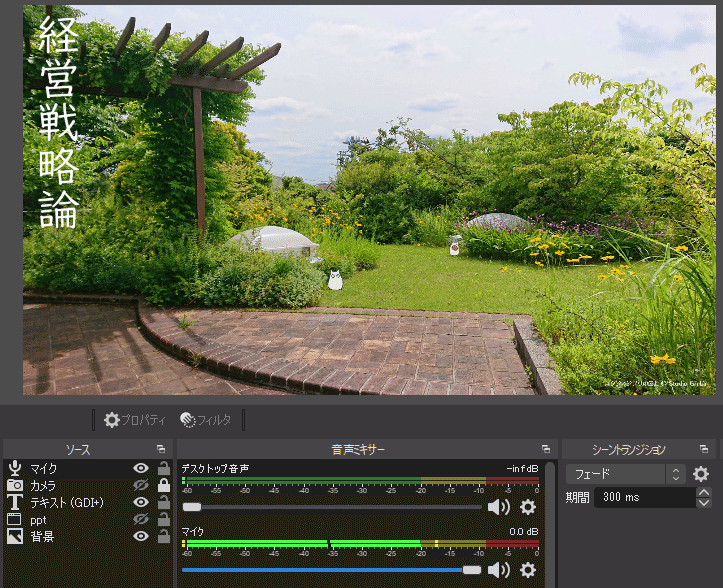Click the ソース panel title
This screenshot has width=723, height=588.
tap(77, 450)
